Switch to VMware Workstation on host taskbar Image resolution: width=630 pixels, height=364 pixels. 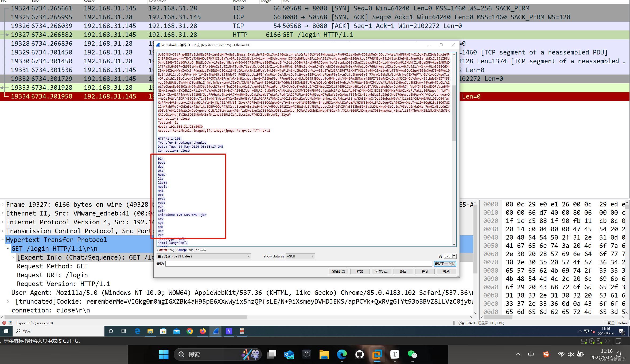377,354
